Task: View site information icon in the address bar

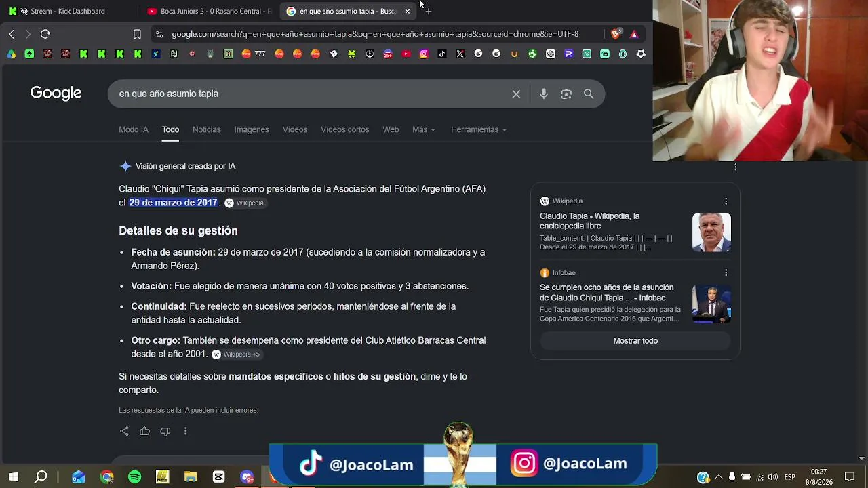Action: point(159,34)
